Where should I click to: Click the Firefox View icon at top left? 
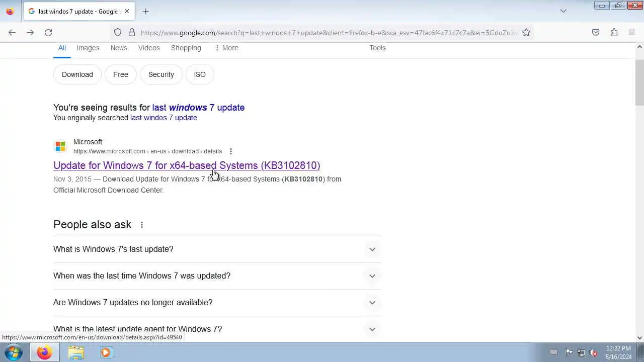tap(10, 11)
